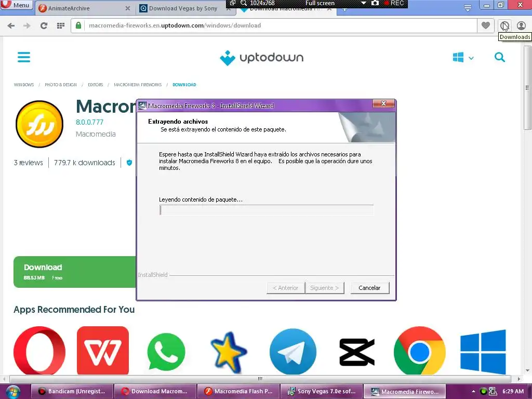This screenshot has width=532, height=399.
Task: Open the Telegram recommended app
Action: point(293,352)
